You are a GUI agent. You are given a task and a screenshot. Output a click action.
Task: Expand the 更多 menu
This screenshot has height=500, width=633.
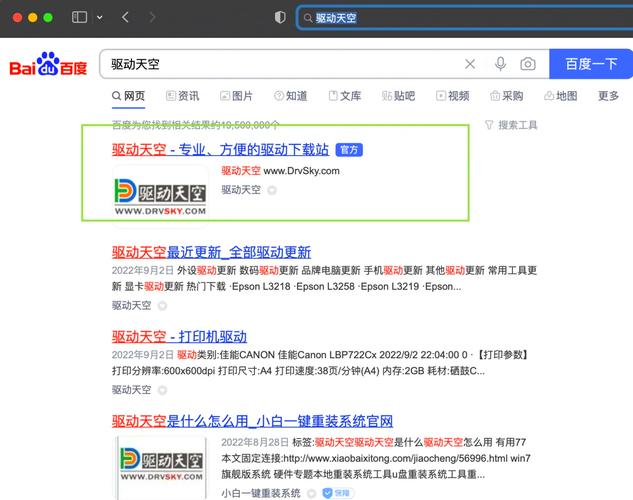tap(608, 96)
